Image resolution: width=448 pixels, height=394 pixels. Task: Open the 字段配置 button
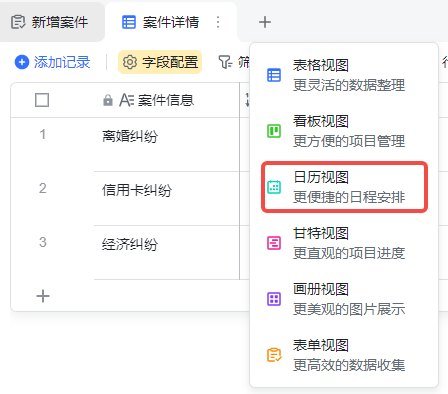[x=160, y=62]
